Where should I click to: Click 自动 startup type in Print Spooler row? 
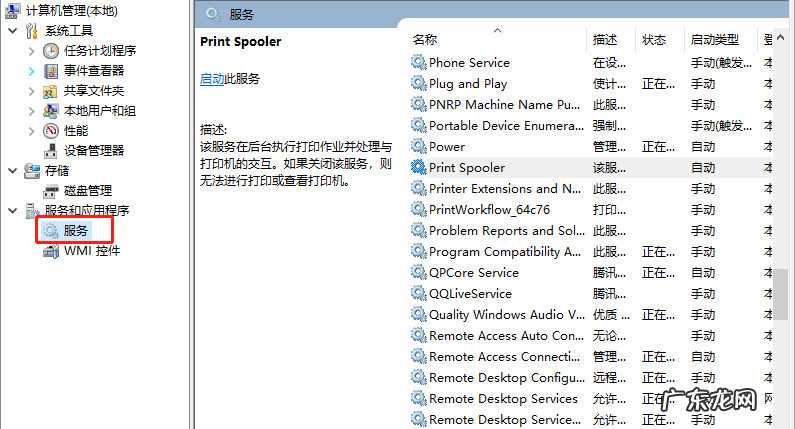pos(703,168)
